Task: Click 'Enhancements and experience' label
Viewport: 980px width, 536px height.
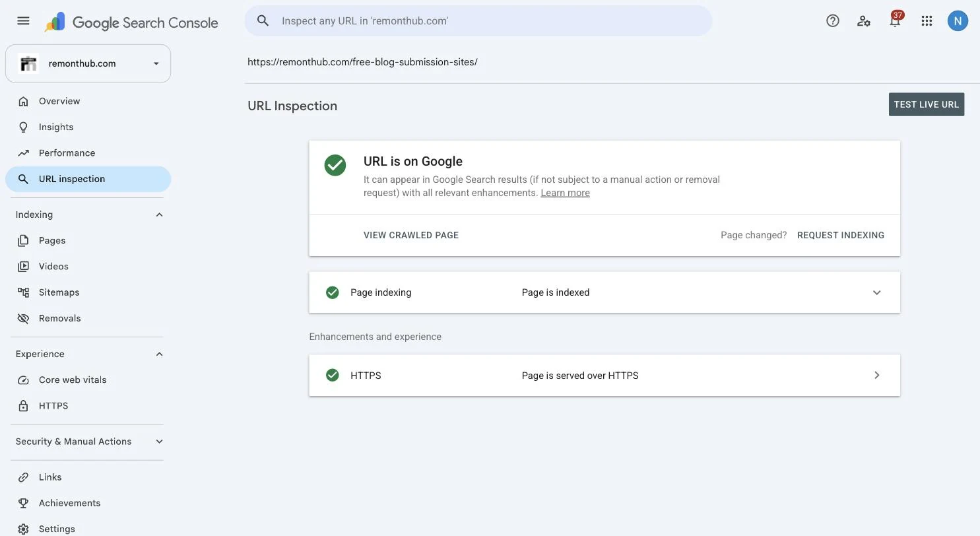Action: 376,337
